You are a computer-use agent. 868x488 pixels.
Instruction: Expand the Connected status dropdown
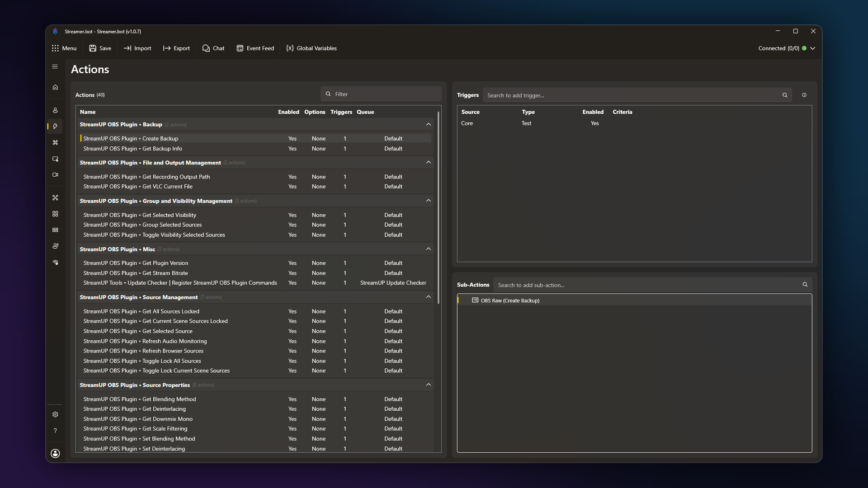click(813, 48)
